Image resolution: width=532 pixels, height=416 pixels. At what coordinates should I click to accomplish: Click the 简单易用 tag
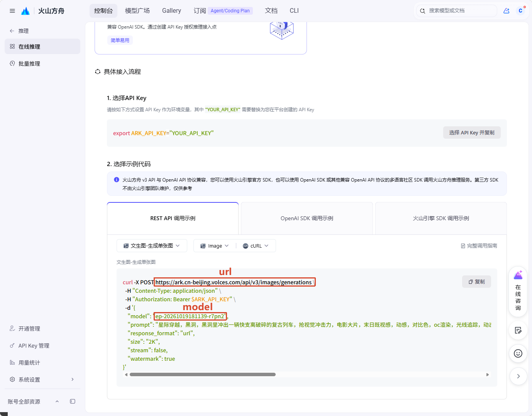[x=120, y=40]
